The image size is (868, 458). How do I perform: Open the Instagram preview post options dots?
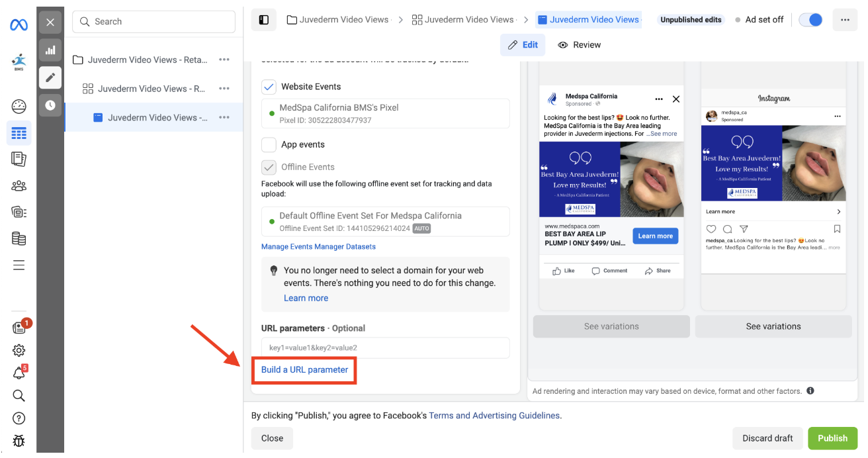pyautogui.click(x=839, y=116)
